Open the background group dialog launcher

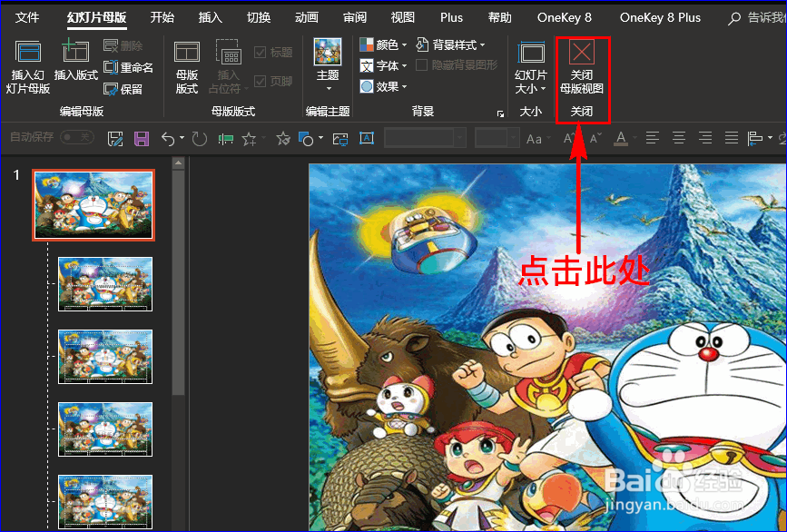tap(500, 113)
